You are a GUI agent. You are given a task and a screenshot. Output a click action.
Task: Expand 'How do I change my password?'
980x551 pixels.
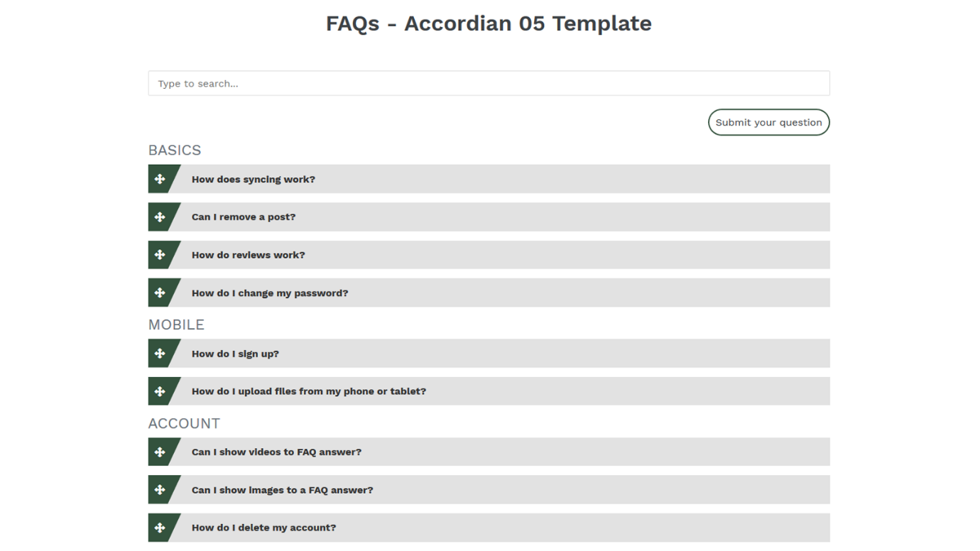pos(270,293)
